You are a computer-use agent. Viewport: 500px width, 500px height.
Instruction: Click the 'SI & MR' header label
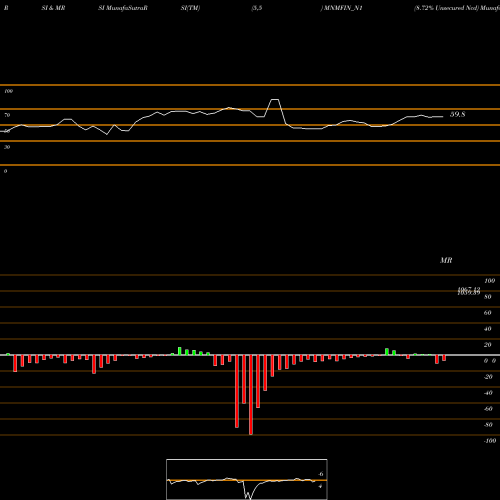[53, 8]
